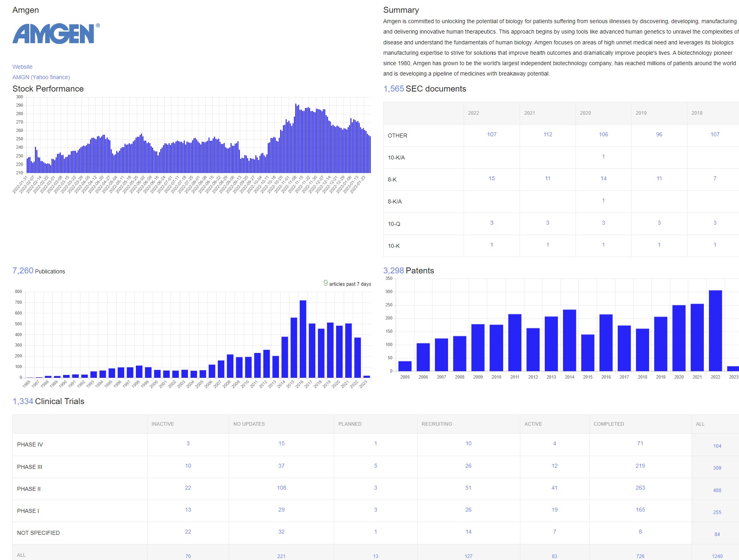This screenshot has width=739, height=560.
Task: Open Phase III total trials 309
Action: click(717, 468)
